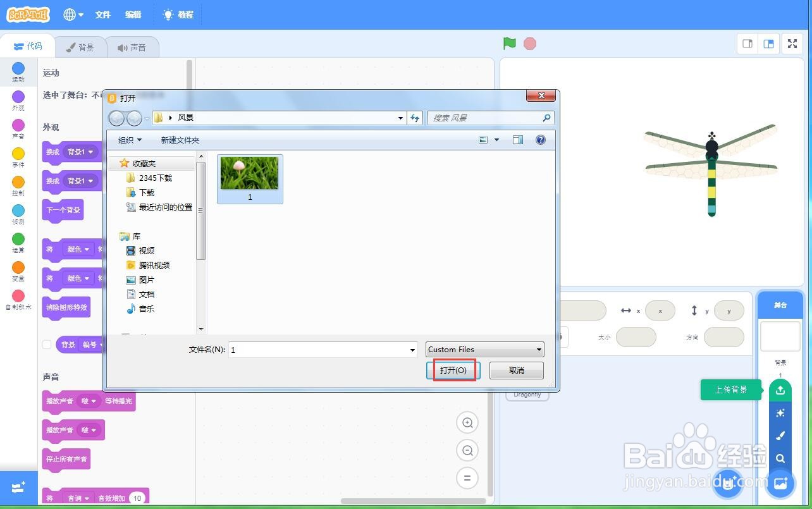The image size is (812, 509).
Task: Open the add extension button
Action: click(18, 488)
